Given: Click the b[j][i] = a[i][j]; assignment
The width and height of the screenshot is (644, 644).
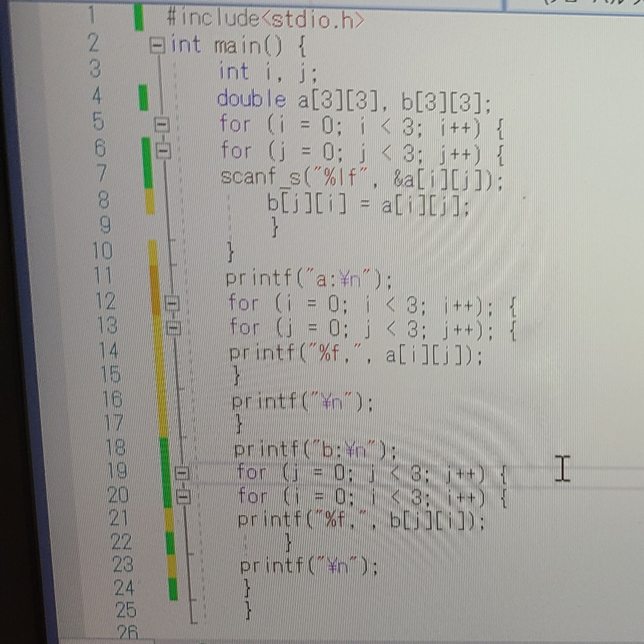Looking at the screenshot, I should [x=368, y=204].
